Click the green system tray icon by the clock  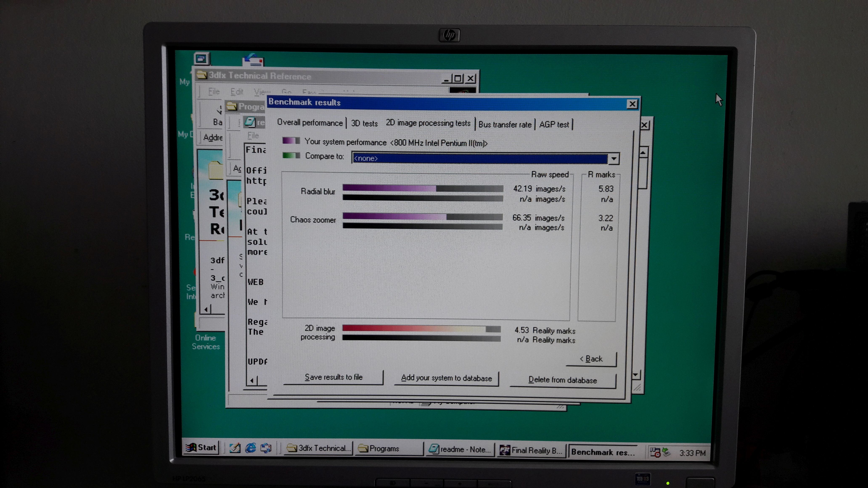pyautogui.click(x=666, y=452)
